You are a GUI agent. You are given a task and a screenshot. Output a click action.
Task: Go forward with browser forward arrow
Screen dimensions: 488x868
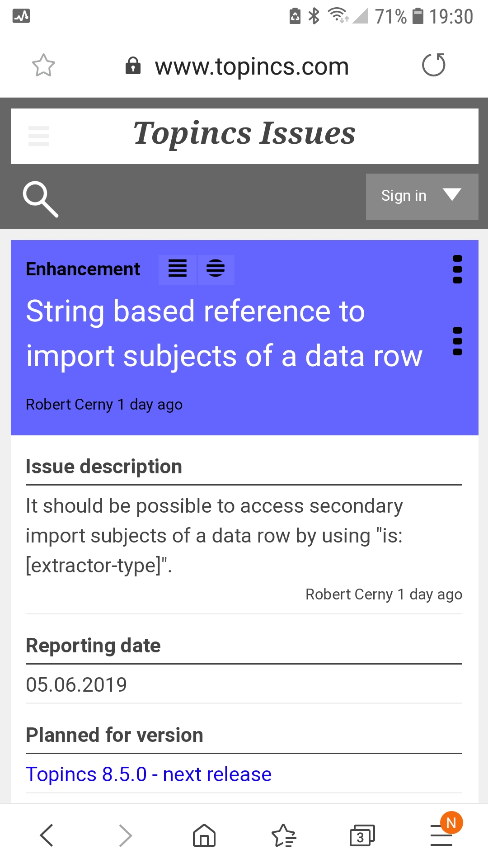[x=125, y=835]
